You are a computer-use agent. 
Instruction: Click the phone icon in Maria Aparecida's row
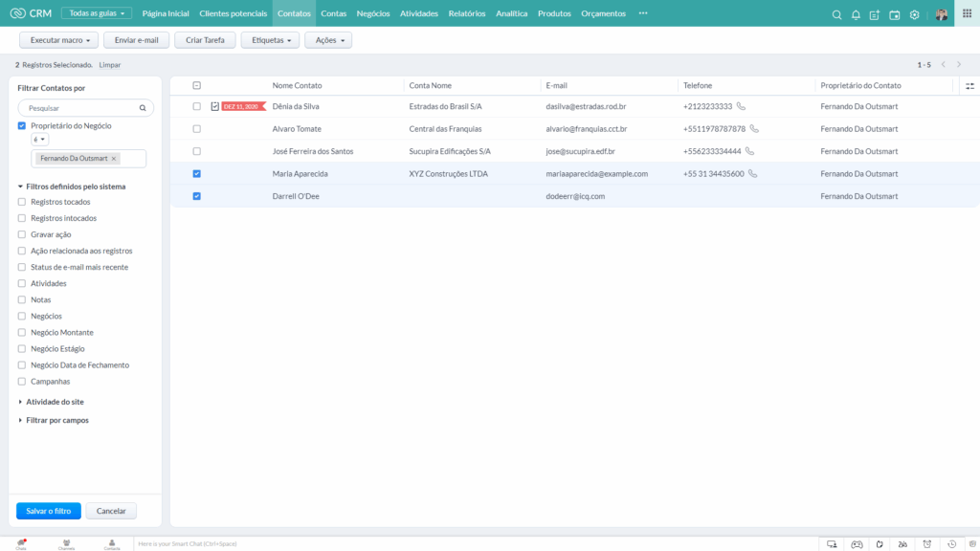752,174
